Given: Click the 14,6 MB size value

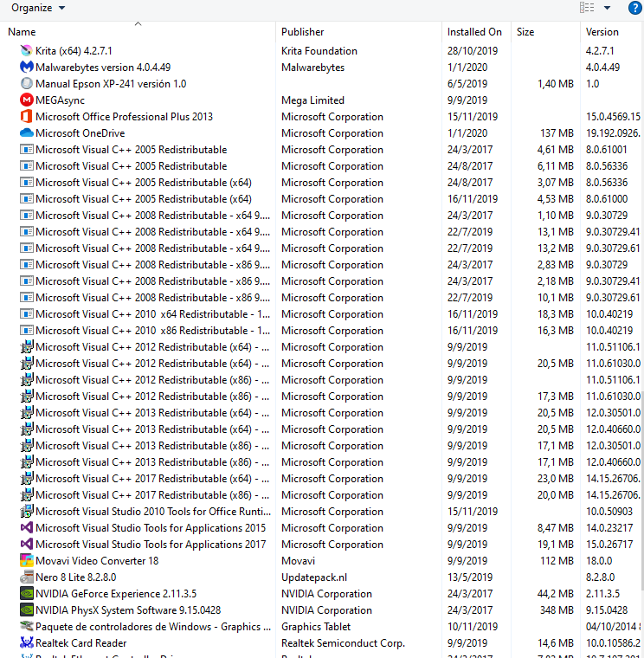Looking at the screenshot, I should coord(556,643).
